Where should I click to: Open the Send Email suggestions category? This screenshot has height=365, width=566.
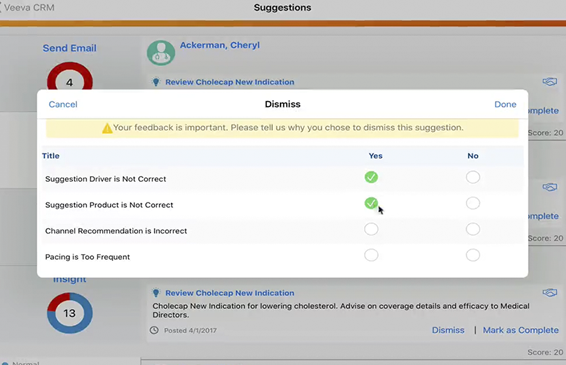click(70, 48)
